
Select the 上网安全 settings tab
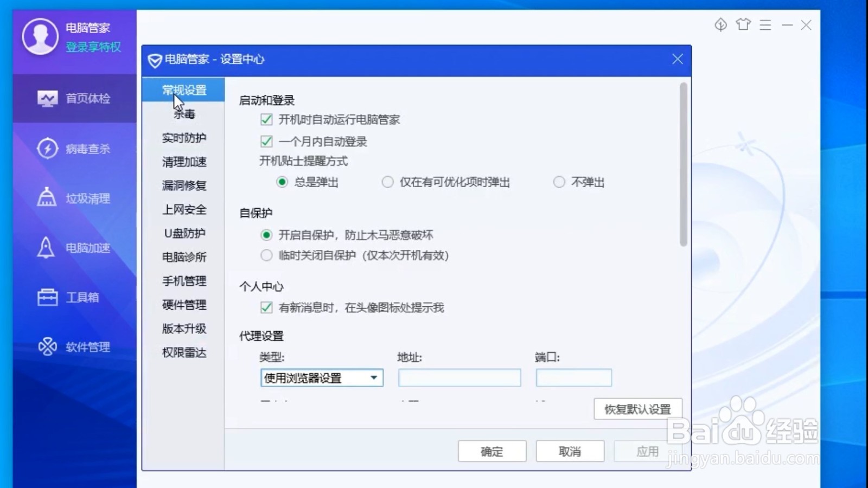tap(184, 209)
